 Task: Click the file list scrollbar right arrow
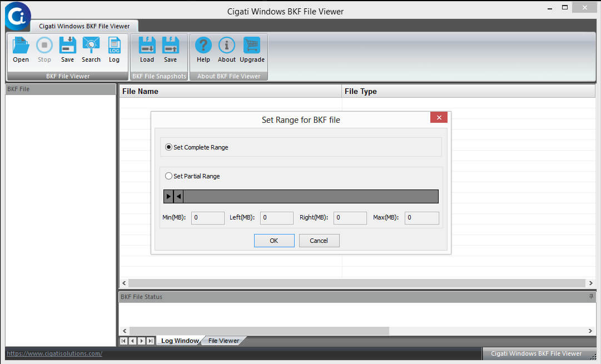click(590, 283)
